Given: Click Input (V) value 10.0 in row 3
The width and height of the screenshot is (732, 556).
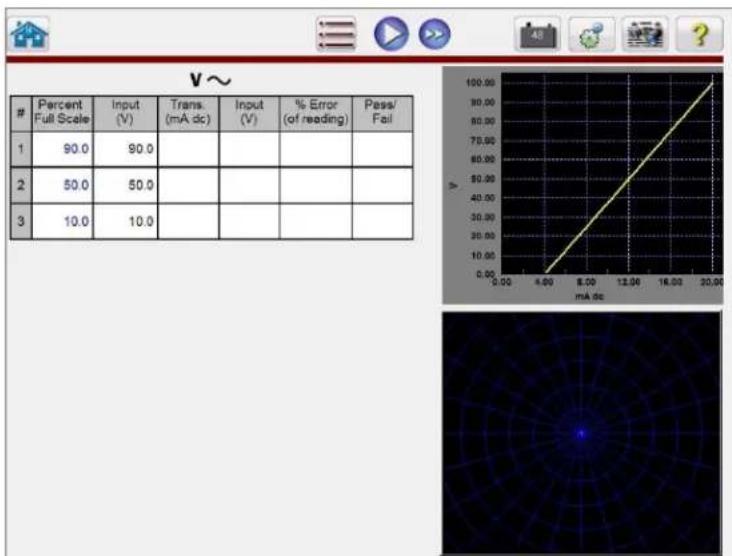Looking at the screenshot, I should (x=126, y=221).
